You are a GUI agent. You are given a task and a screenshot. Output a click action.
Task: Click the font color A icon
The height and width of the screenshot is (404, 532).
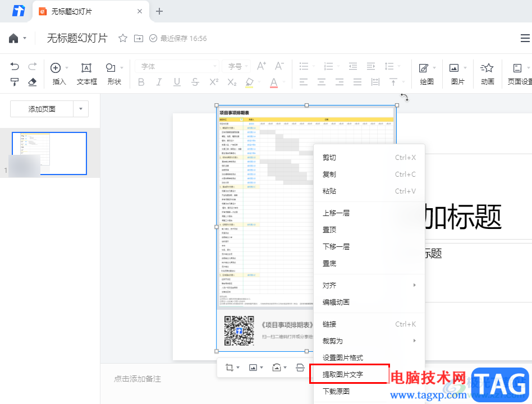point(274,82)
